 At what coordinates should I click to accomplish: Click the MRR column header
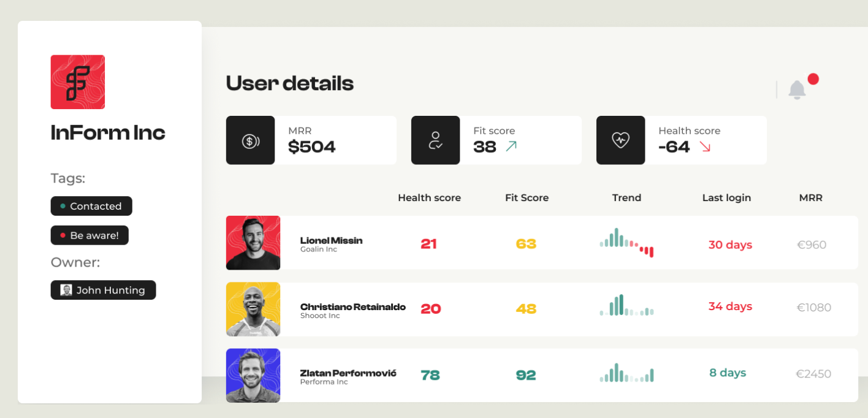click(x=810, y=198)
